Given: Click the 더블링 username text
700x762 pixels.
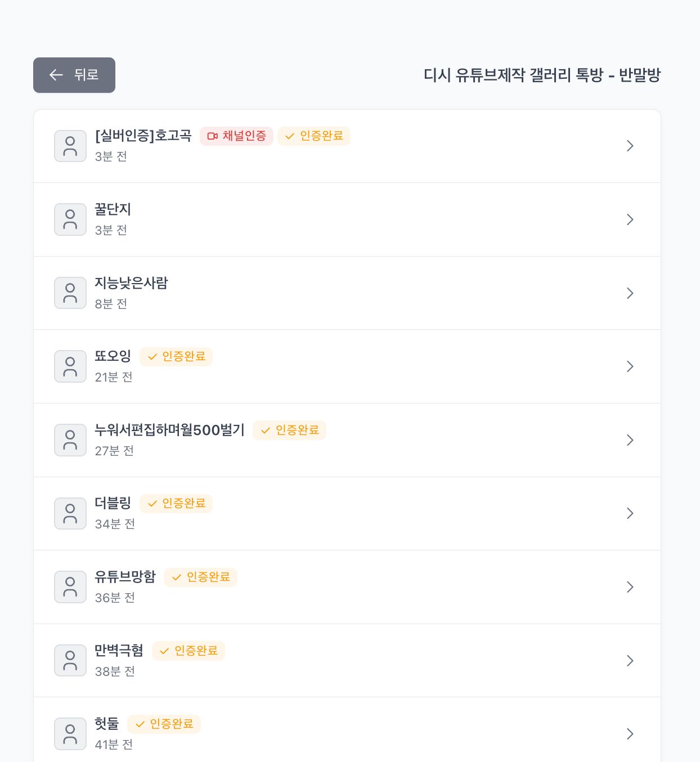Looking at the screenshot, I should pyautogui.click(x=113, y=503).
